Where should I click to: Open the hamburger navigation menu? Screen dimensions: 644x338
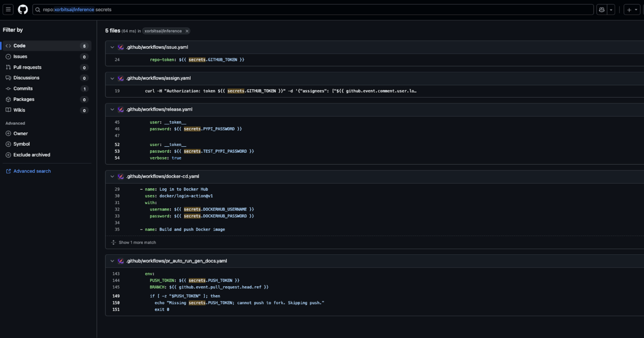click(x=8, y=9)
